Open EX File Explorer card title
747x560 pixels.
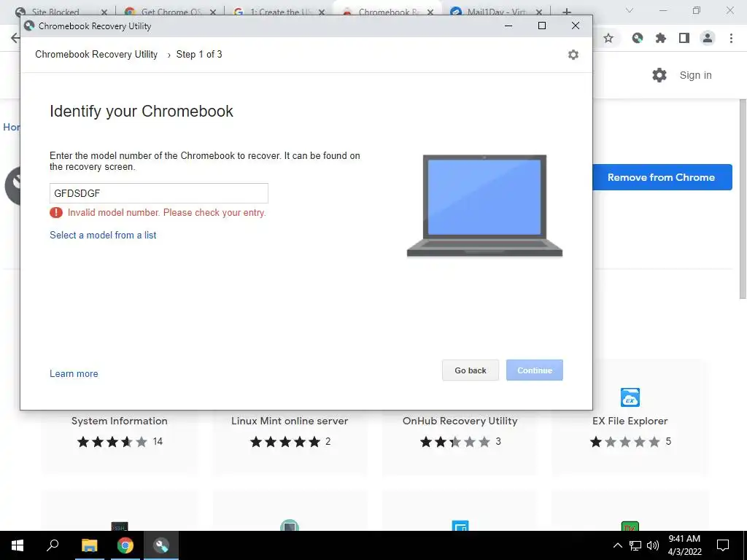[630, 421]
